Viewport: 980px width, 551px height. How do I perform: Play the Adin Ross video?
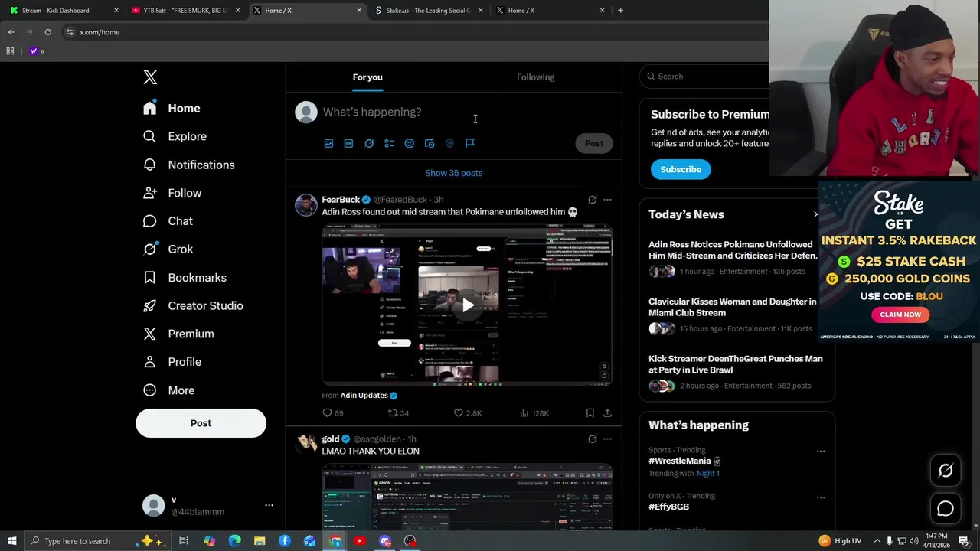pyautogui.click(x=467, y=305)
